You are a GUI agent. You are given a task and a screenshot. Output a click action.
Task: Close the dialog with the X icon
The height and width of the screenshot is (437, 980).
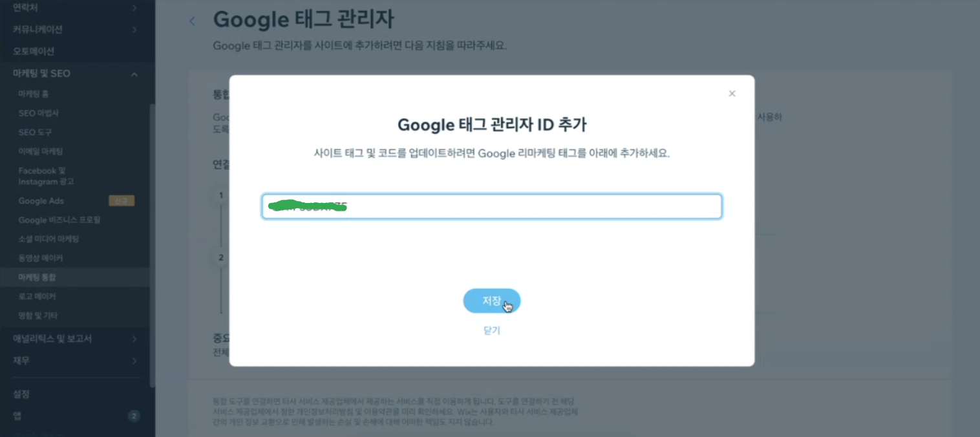(732, 94)
